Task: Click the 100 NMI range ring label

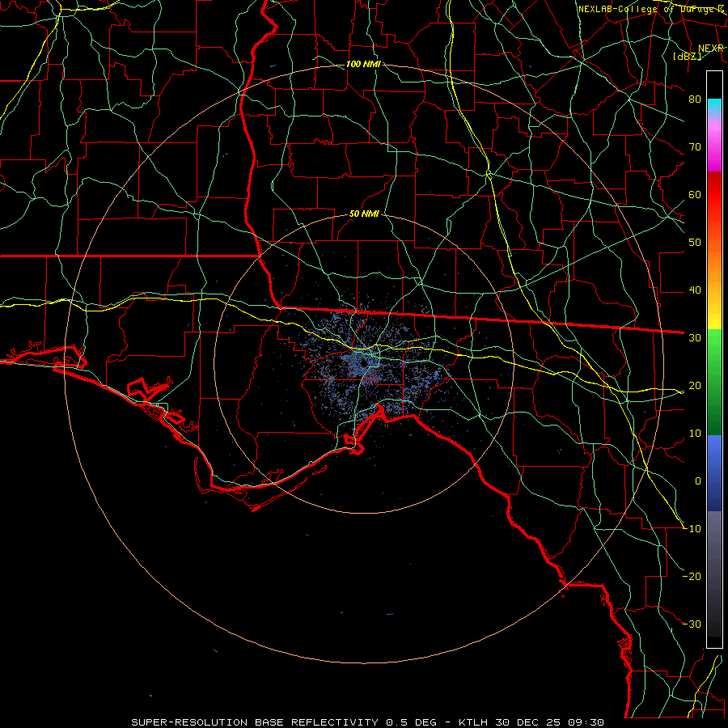Action: coord(363,64)
